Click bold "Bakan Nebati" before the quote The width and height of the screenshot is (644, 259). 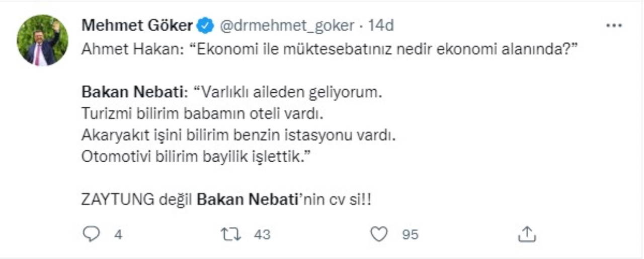coord(133,93)
